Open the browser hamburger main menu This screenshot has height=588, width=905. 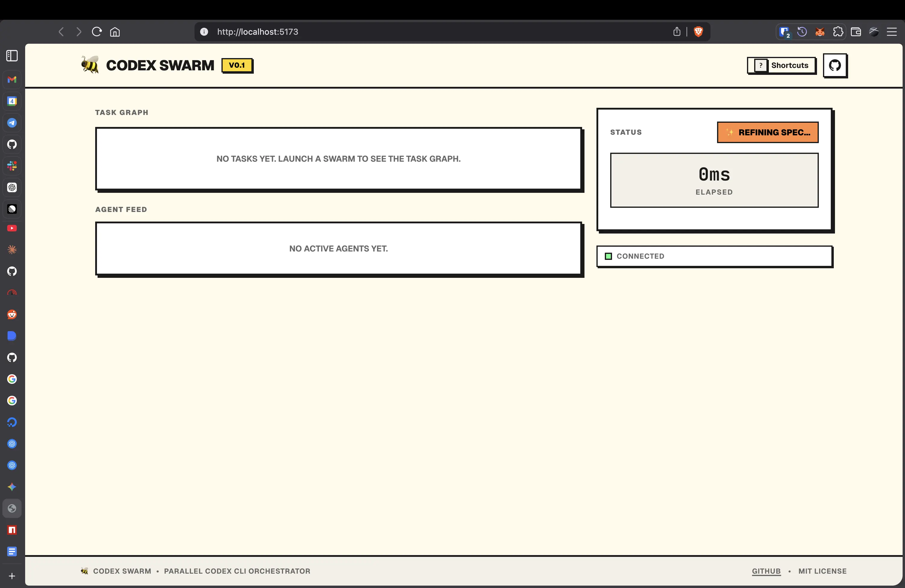point(892,31)
